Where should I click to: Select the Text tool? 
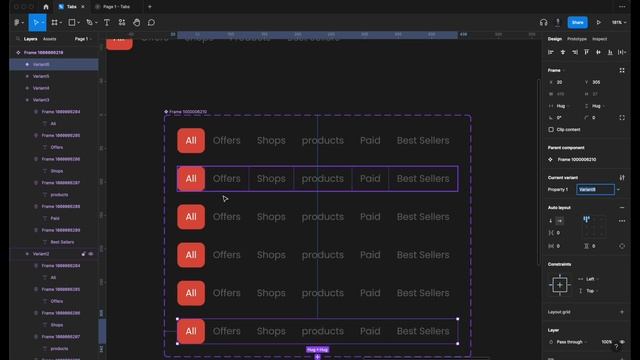[107, 22]
